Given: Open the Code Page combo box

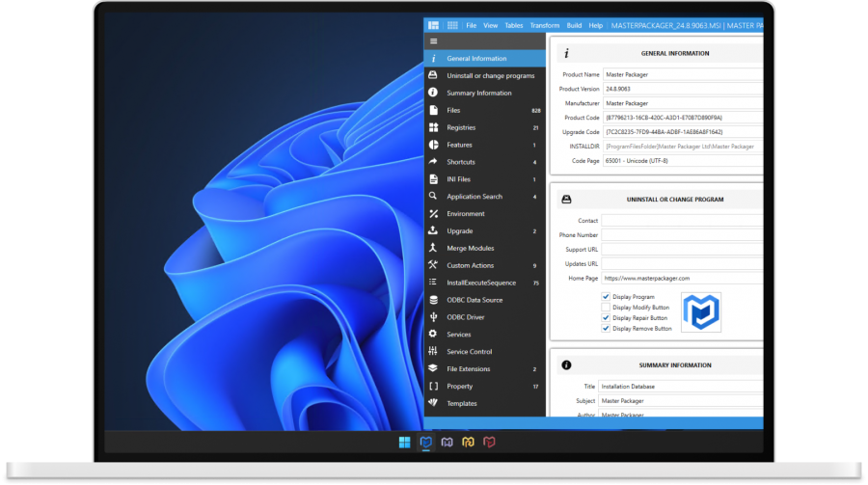Looking at the screenshot, I should coord(683,161).
